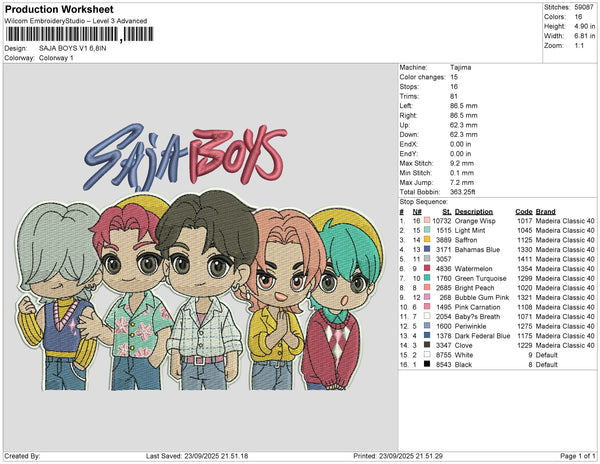Select the 'Max Stitch: 9.2 mm' value
Viewport: 600px width, 464px height.
coord(462,163)
